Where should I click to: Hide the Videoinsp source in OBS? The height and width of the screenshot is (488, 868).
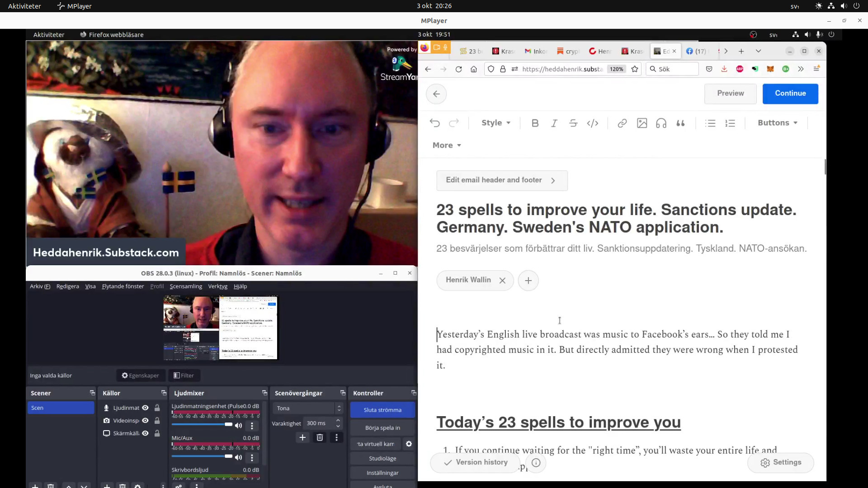click(x=145, y=421)
